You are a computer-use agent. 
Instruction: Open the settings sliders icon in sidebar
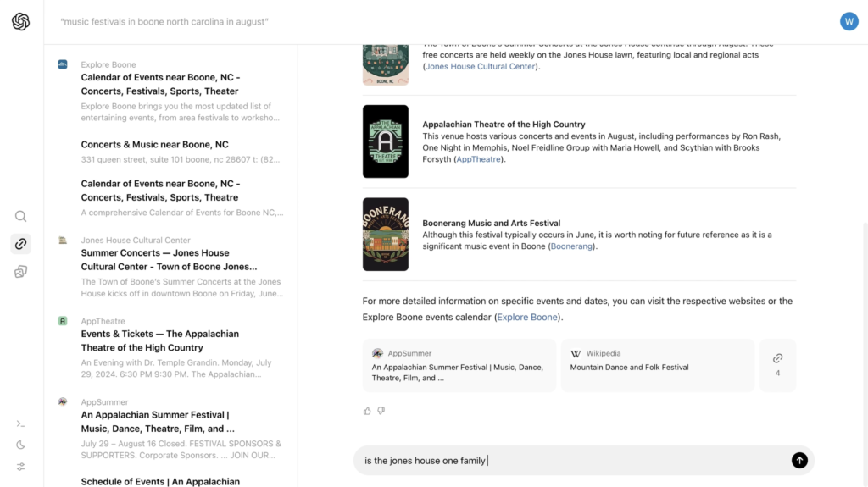click(20, 467)
